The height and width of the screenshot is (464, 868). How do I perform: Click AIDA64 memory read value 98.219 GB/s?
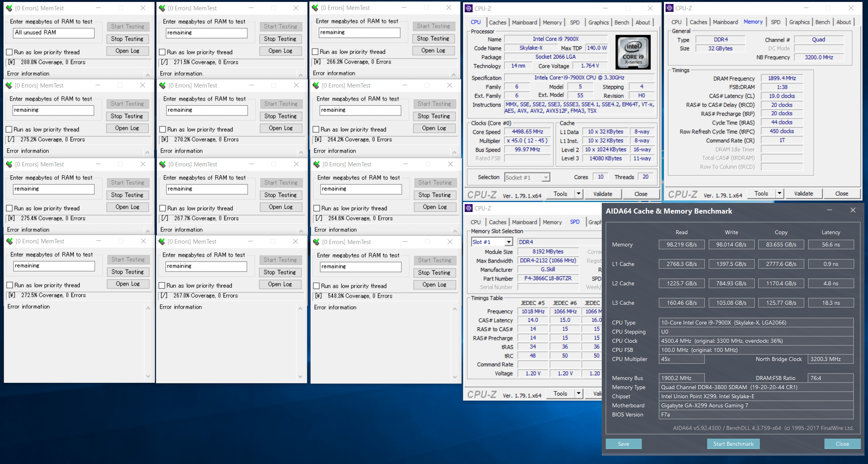coord(681,244)
